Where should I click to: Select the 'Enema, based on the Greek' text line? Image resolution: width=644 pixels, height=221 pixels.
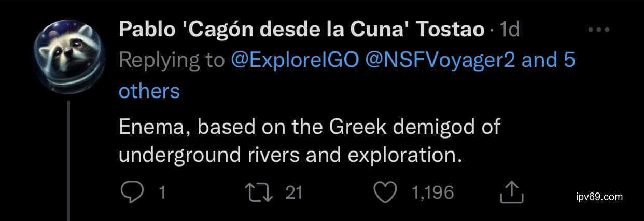click(309, 127)
